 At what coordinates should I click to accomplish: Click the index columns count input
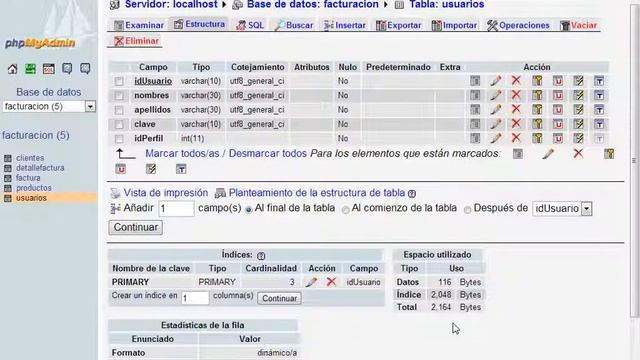[195, 298]
